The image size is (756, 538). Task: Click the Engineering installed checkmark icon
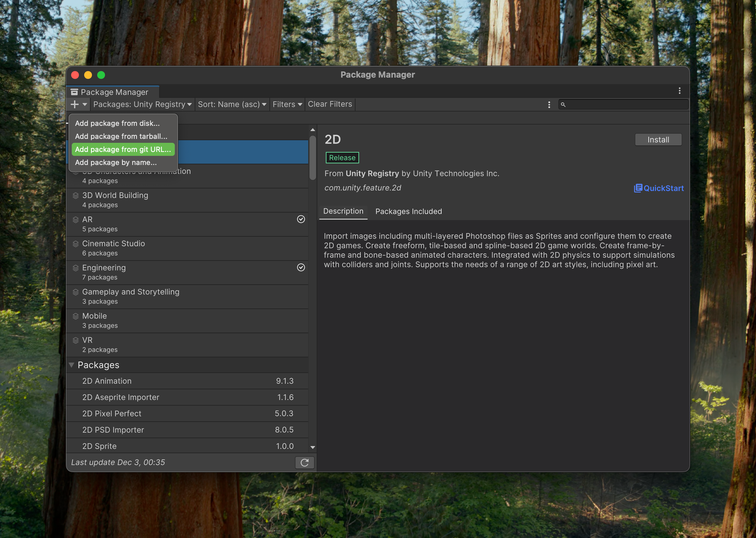click(301, 268)
